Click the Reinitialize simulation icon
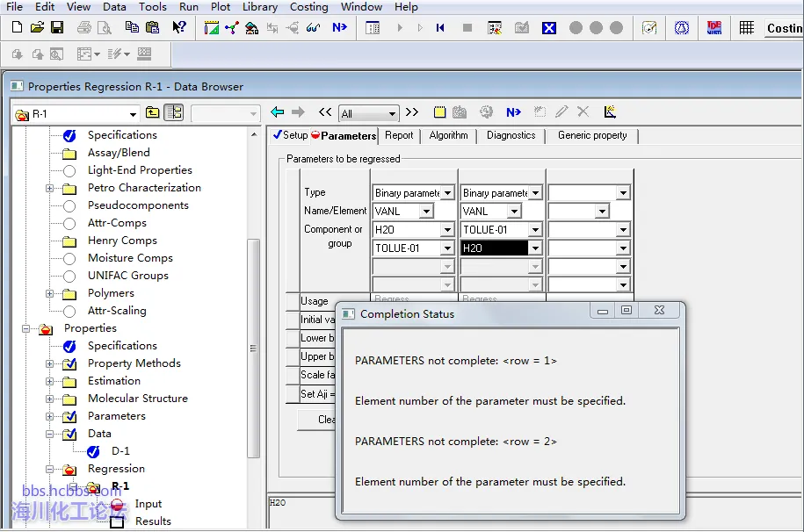 point(440,28)
